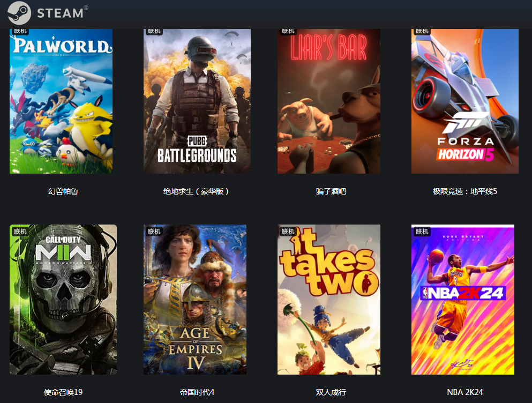Open the Palworld game cover

click(61, 101)
